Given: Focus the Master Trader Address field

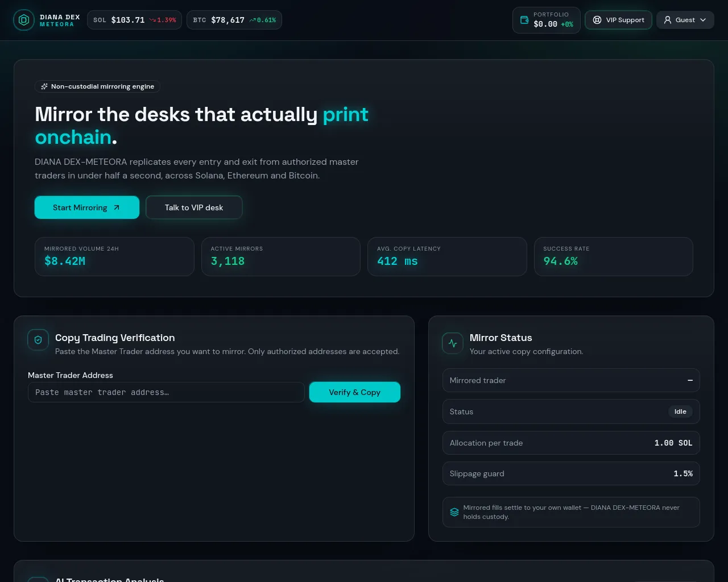Looking at the screenshot, I should [x=166, y=392].
